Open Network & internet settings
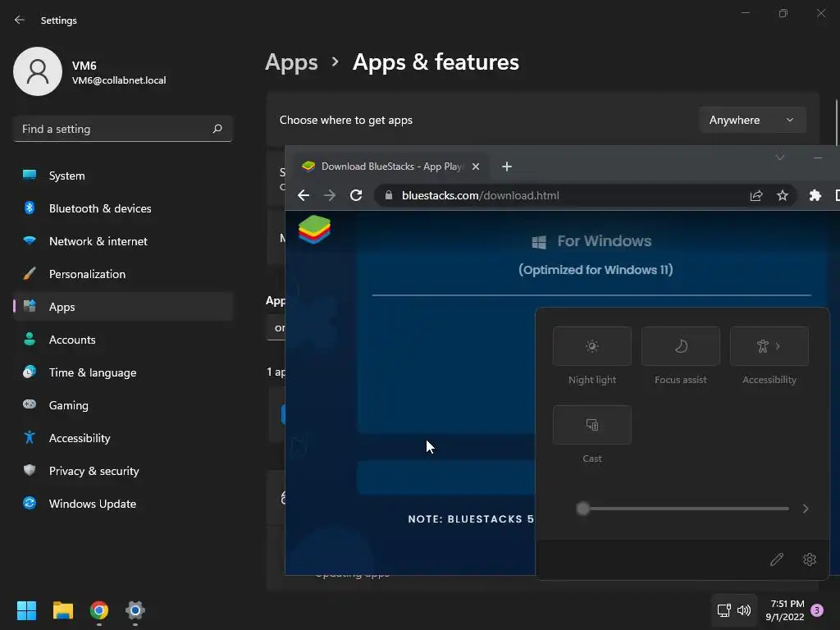The image size is (840, 630). tap(124, 241)
